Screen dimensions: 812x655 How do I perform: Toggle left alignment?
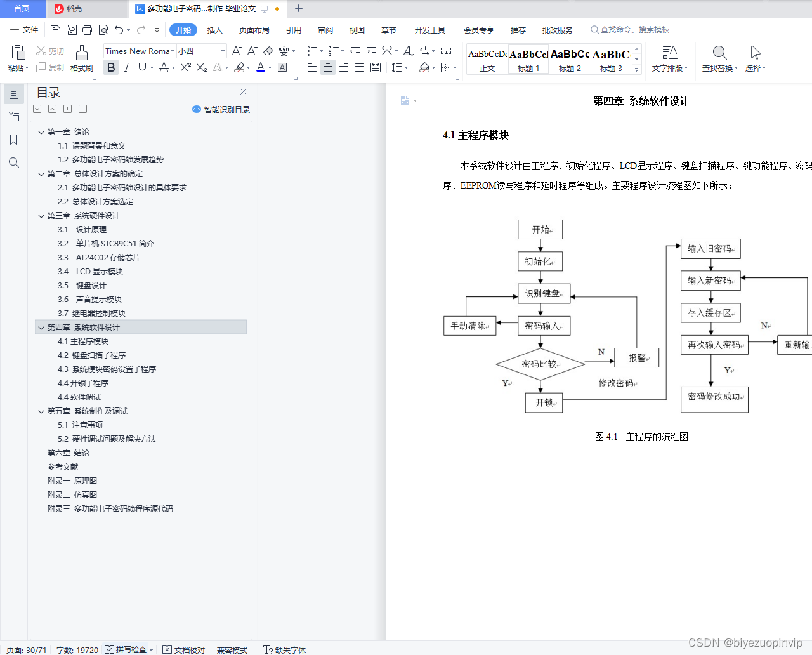click(312, 67)
